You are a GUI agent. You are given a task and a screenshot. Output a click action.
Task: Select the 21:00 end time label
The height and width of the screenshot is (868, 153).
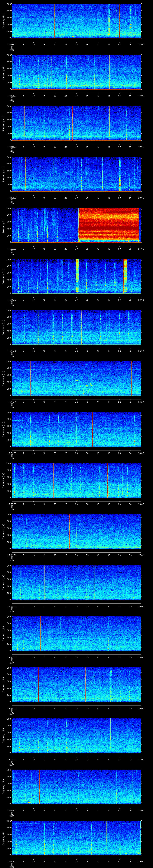click(x=141, y=249)
